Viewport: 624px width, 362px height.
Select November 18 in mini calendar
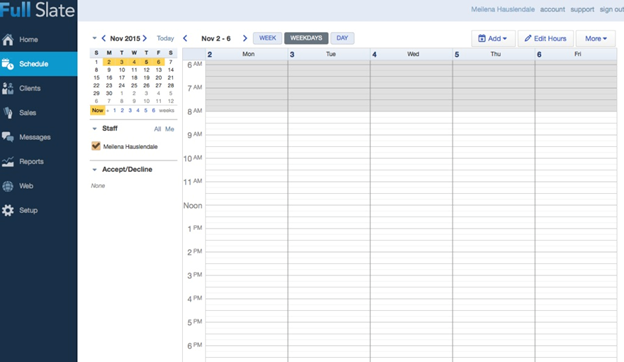coord(134,78)
